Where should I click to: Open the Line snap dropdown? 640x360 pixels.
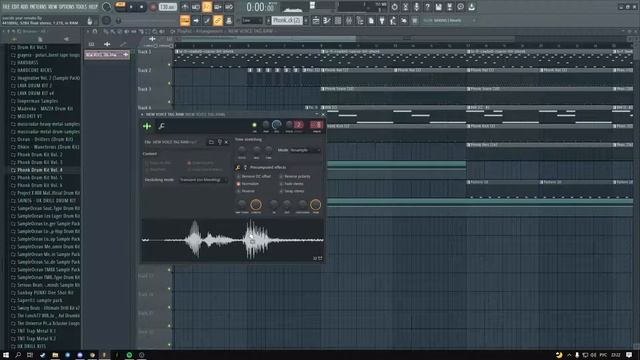(x=252, y=20)
